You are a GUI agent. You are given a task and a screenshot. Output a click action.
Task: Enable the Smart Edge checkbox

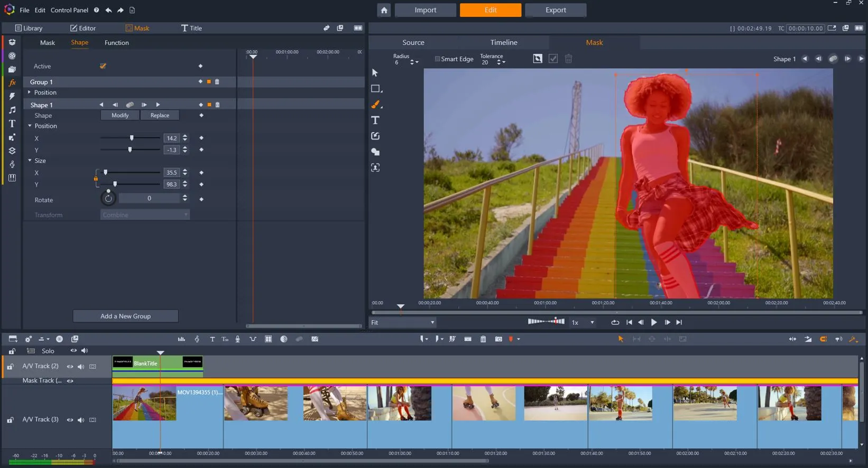click(437, 59)
